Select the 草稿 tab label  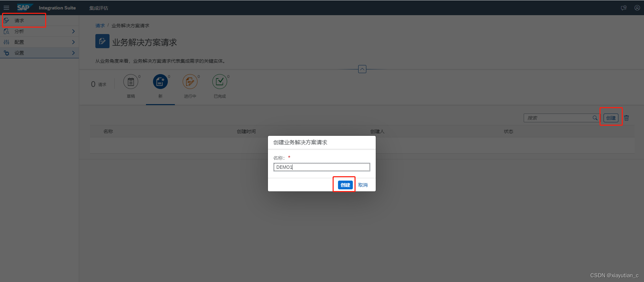pyautogui.click(x=131, y=96)
